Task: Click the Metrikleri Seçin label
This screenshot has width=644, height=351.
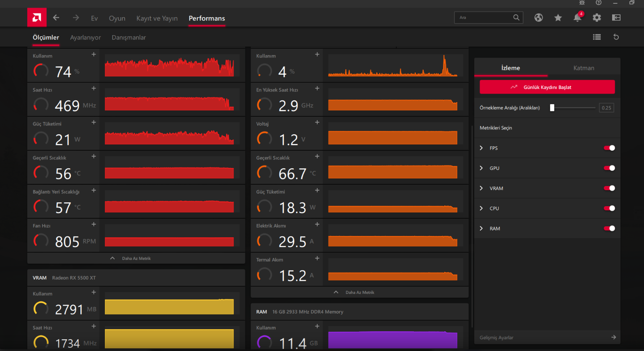Action: pyautogui.click(x=496, y=128)
